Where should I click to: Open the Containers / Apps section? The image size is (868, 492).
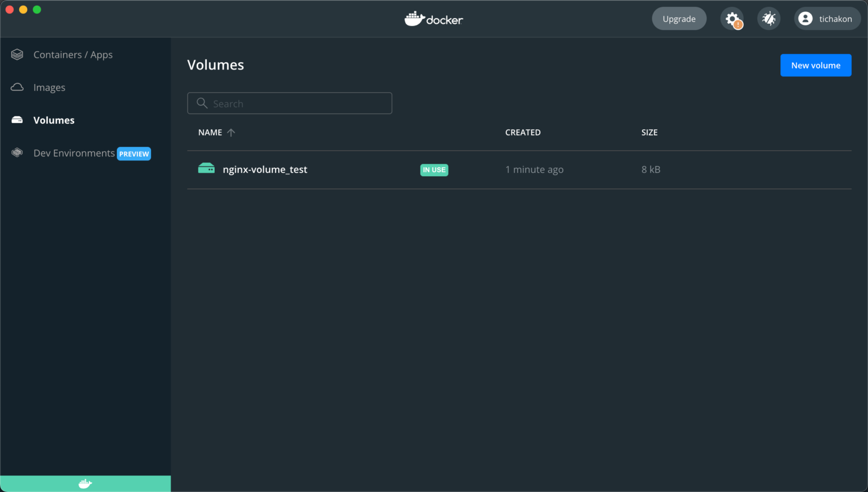pos(72,54)
